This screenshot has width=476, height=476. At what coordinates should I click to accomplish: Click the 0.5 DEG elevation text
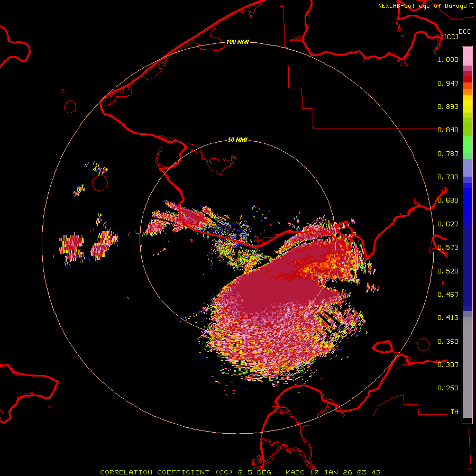tap(254, 472)
